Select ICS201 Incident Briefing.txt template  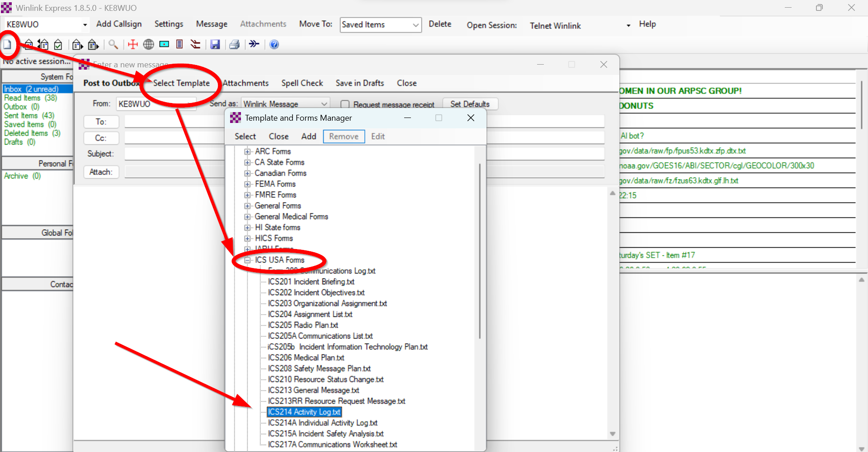(x=311, y=282)
